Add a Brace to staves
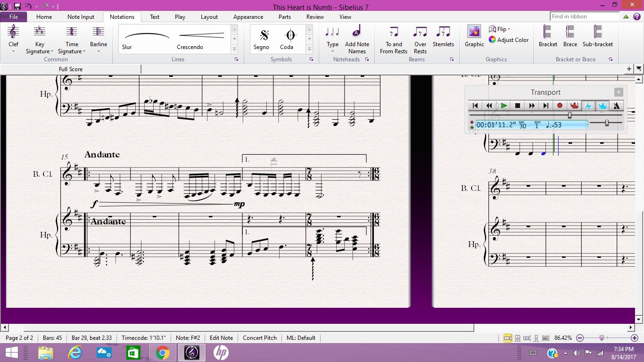The height and width of the screenshot is (362, 644). click(x=570, y=37)
